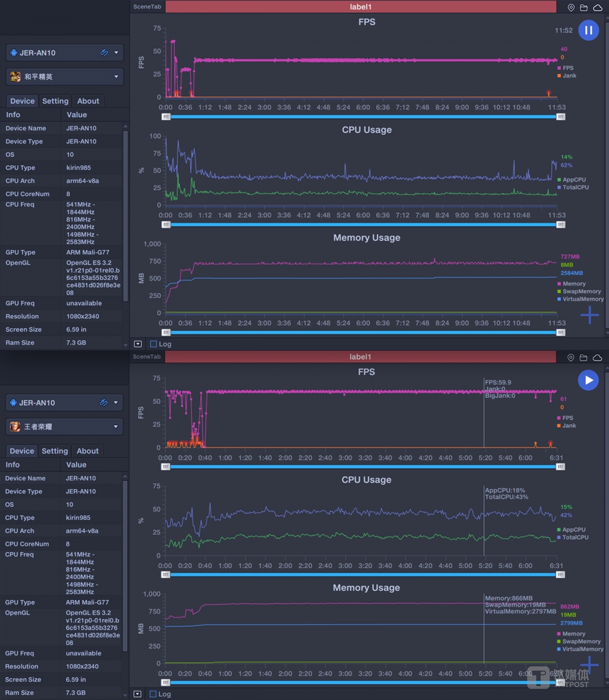Click the link icon beside JER-AN10 above 和平精英
Image resolution: width=609 pixels, height=700 pixels.
(104, 52)
